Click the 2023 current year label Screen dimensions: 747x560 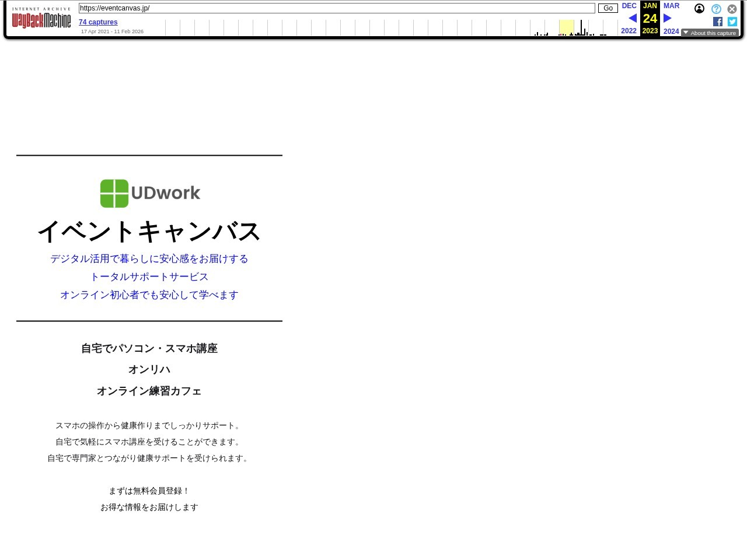pos(650,31)
